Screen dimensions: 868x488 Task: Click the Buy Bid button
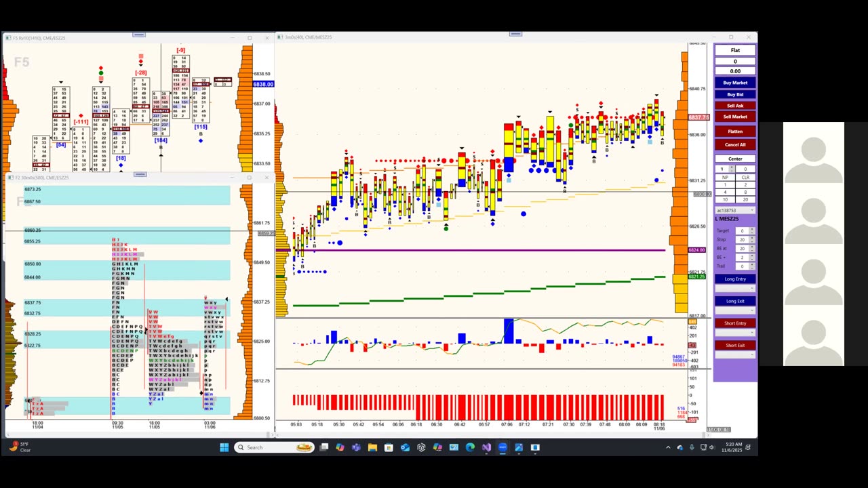(735, 94)
